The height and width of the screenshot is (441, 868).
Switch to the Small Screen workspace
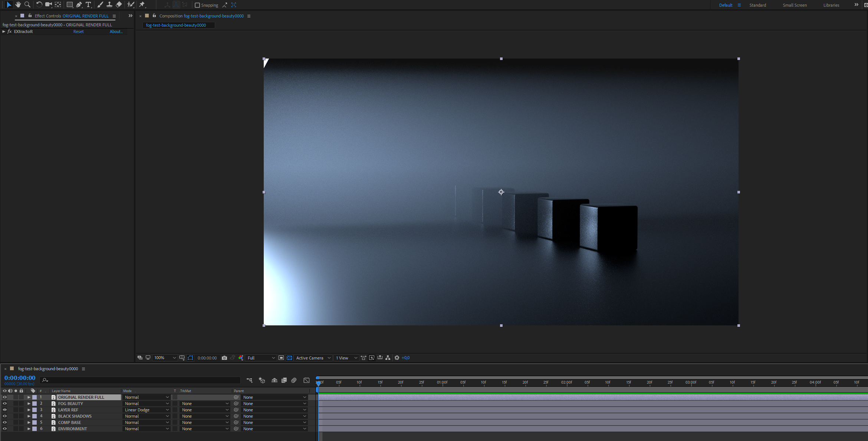[x=795, y=5]
